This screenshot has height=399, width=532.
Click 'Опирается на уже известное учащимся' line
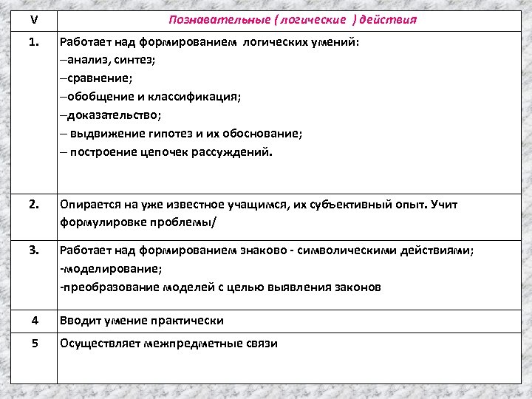(x=259, y=205)
